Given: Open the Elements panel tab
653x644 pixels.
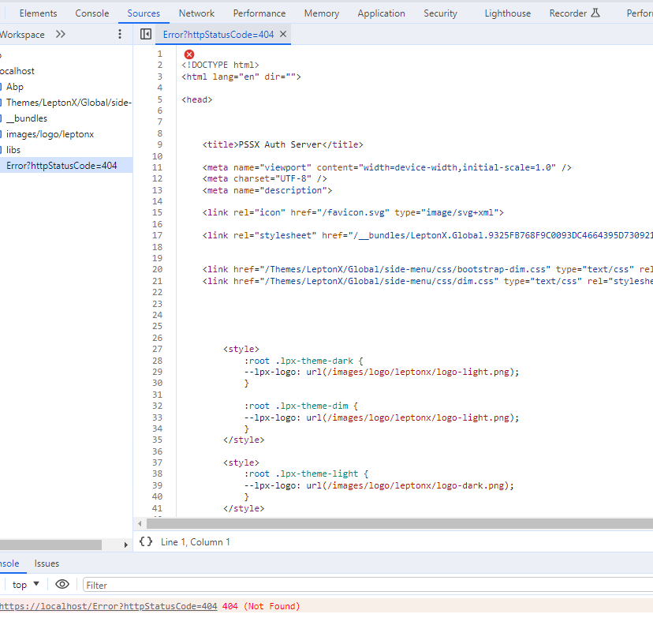Looking at the screenshot, I should (38, 13).
